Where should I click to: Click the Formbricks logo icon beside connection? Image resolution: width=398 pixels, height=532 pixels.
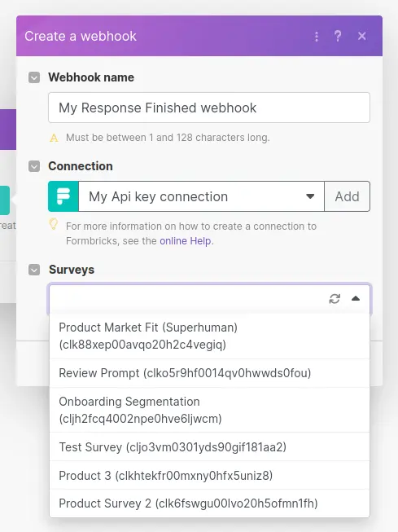[x=63, y=196]
